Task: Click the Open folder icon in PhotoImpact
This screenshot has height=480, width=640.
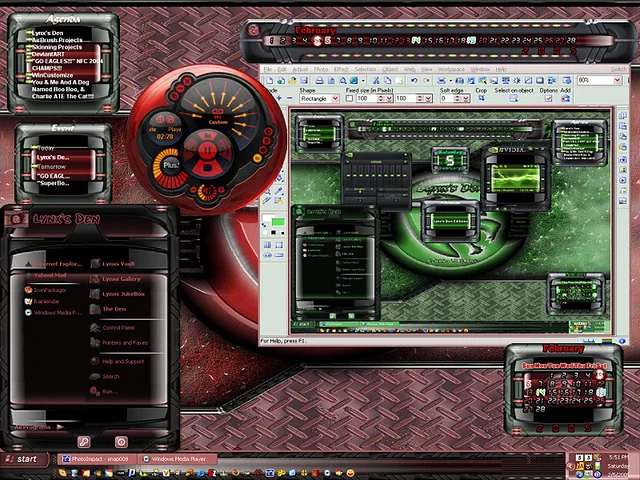Action: pos(292,80)
